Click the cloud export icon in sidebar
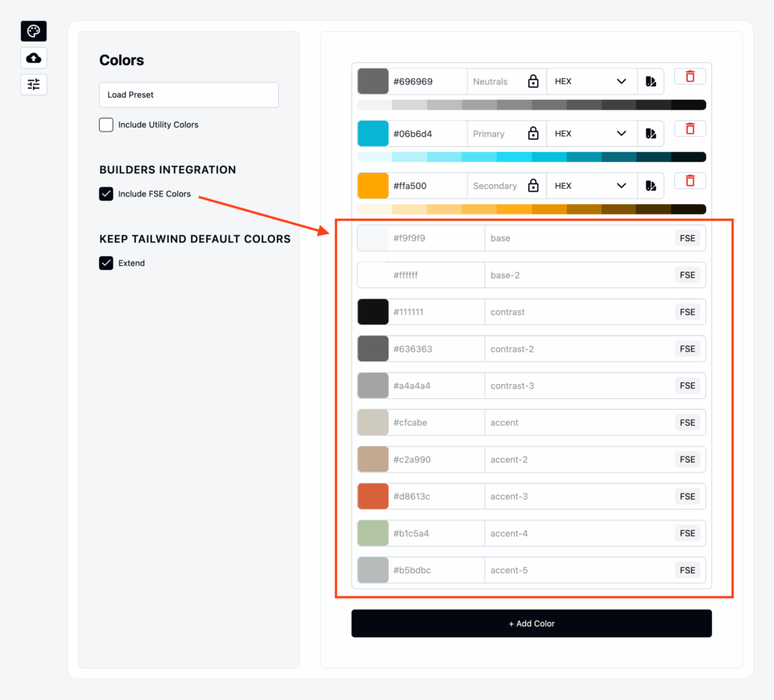Image resolution: width=774 pixels, height=700 pixels. pyautogui.click(x=33, y=57)
